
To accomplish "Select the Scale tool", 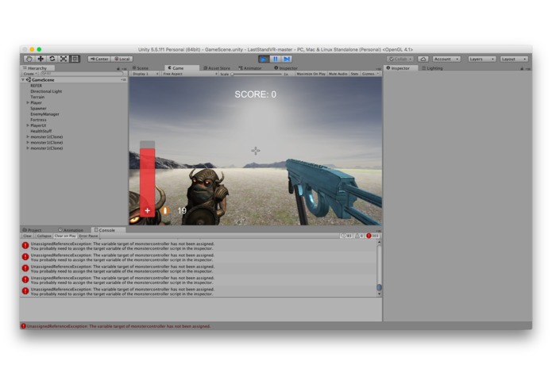I will (64, 59).
